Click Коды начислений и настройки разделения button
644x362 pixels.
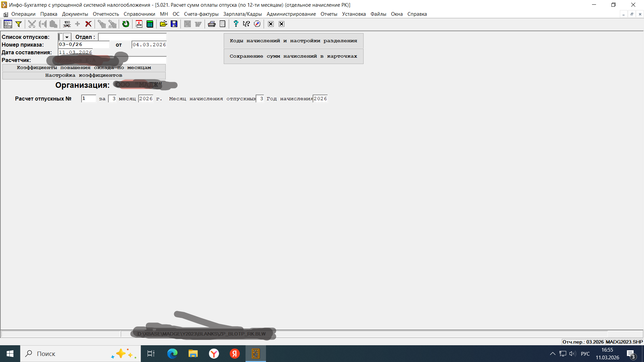tap(293, 41)
